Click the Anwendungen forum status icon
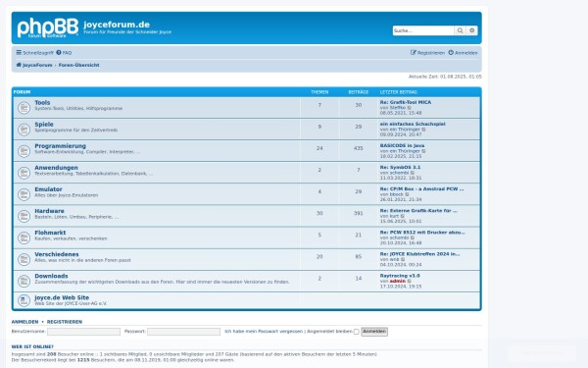Viewport: 588px width, 368px height. [x=24, y=173]
